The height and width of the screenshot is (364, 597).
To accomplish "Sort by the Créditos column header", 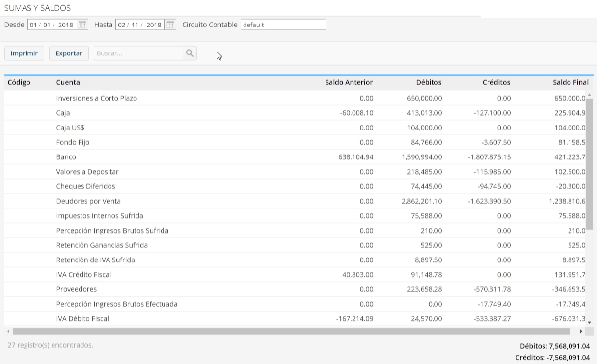I will click(496, 82).
